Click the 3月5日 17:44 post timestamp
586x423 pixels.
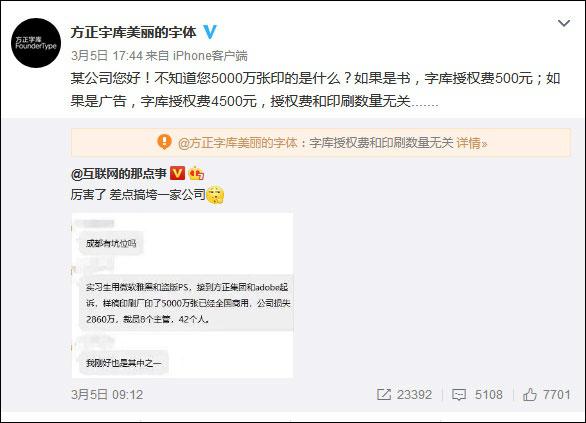(x=107, y=56)
